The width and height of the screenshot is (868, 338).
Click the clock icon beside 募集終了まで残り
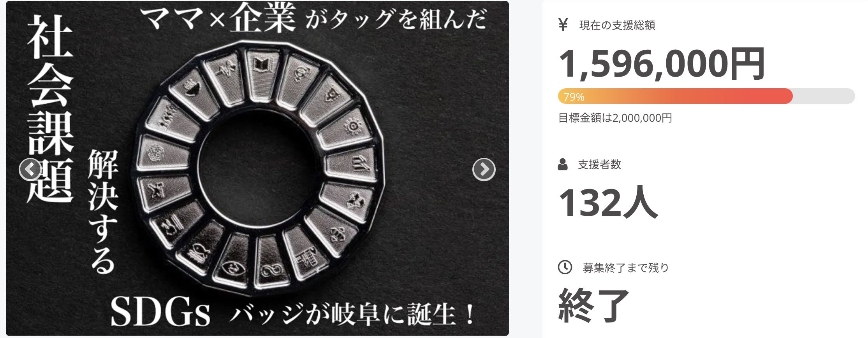(x=565, y=267)
